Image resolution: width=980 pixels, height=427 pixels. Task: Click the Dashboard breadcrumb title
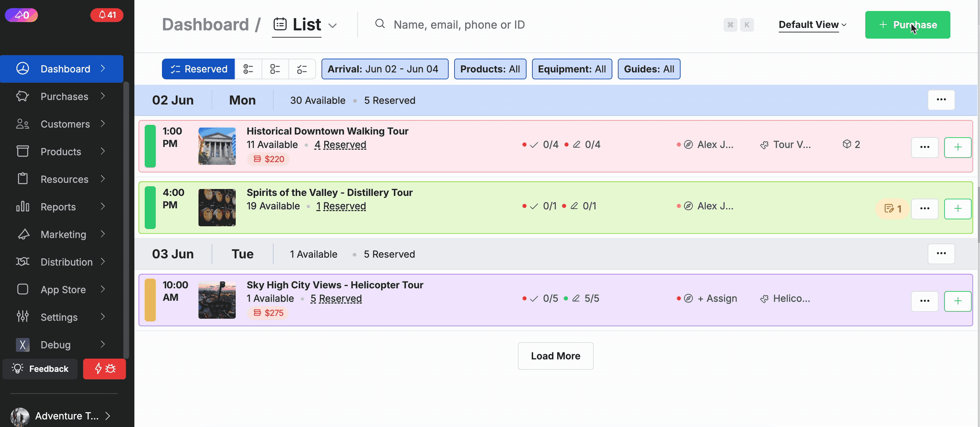coord(205,24)
